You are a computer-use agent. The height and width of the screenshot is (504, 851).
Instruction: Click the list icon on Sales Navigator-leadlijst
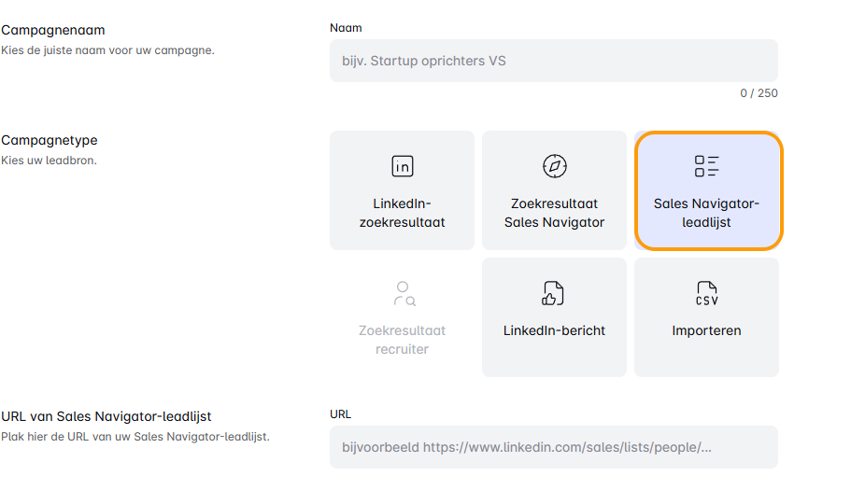click(x=706, y=166)
